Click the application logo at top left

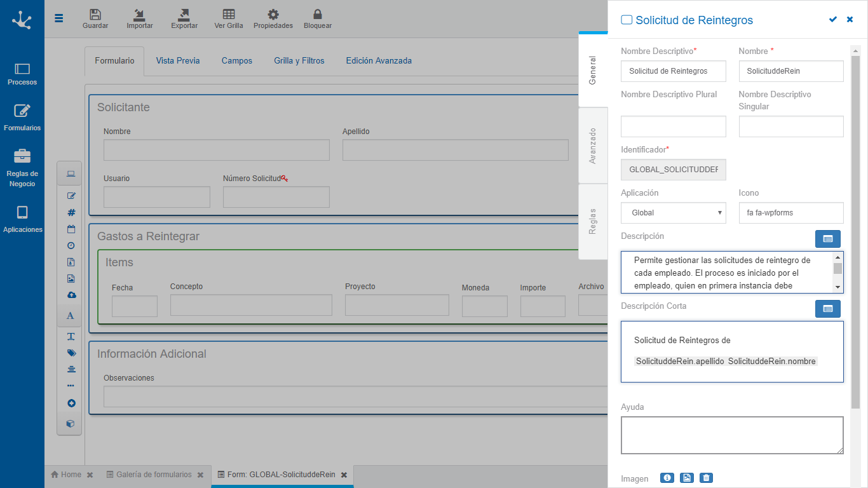[22, 20]
